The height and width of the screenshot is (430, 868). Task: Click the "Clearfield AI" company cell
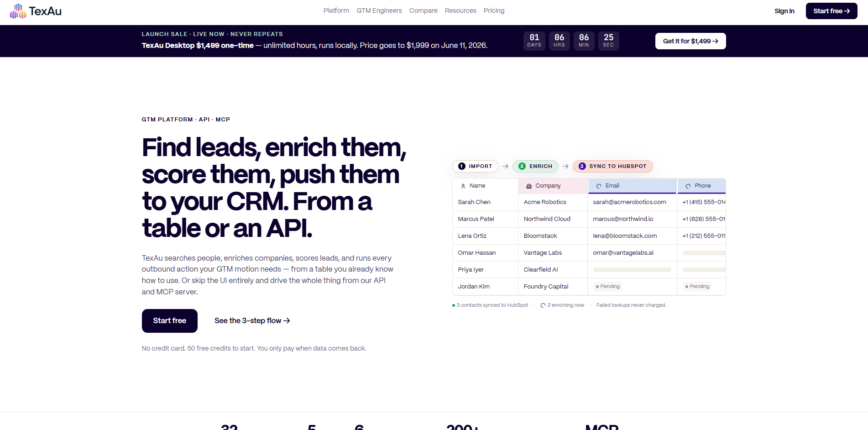tap(553, 270)
